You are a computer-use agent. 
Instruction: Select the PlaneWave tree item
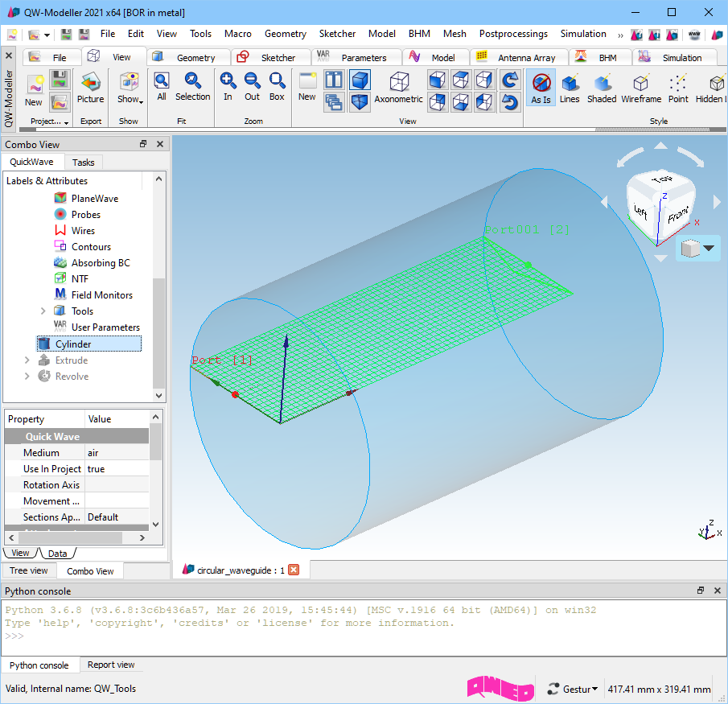point(86,198)
